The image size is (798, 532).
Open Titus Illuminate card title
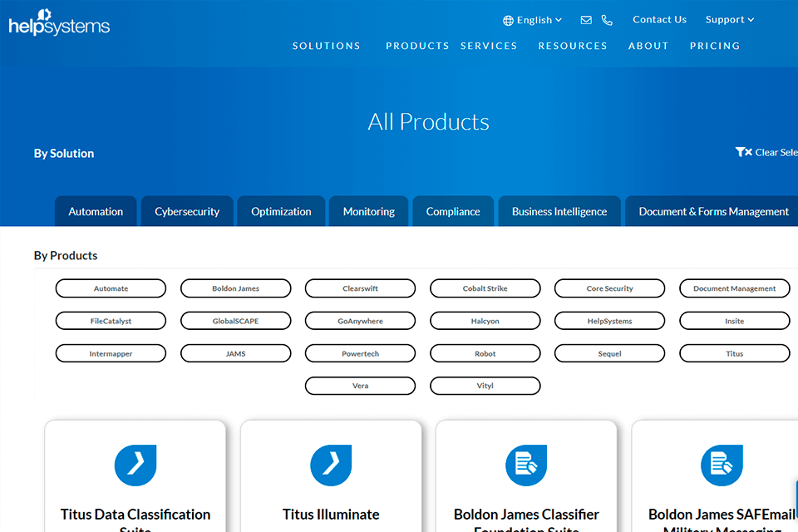point(331,515)
